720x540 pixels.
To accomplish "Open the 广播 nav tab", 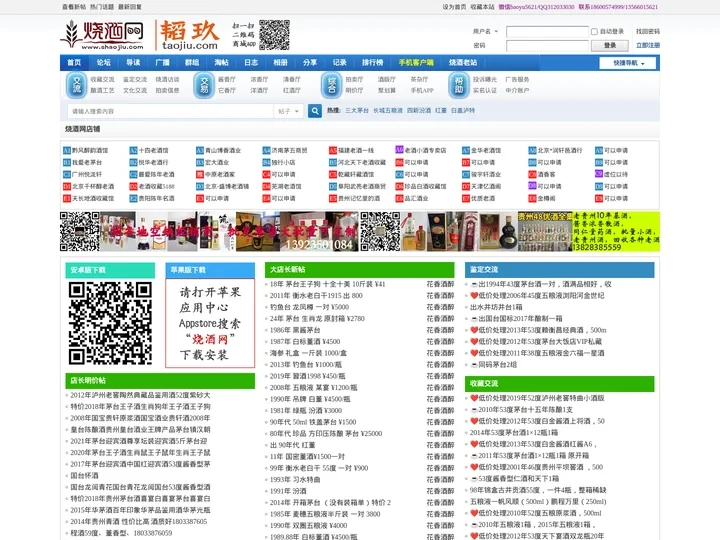I will [x=163, y=62].
